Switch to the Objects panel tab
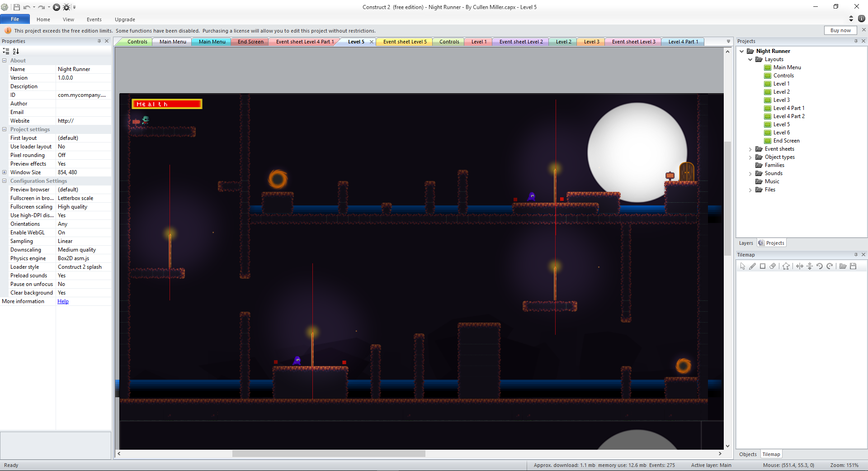This screenshot has height=471, width=868. [x=748, y=454]
